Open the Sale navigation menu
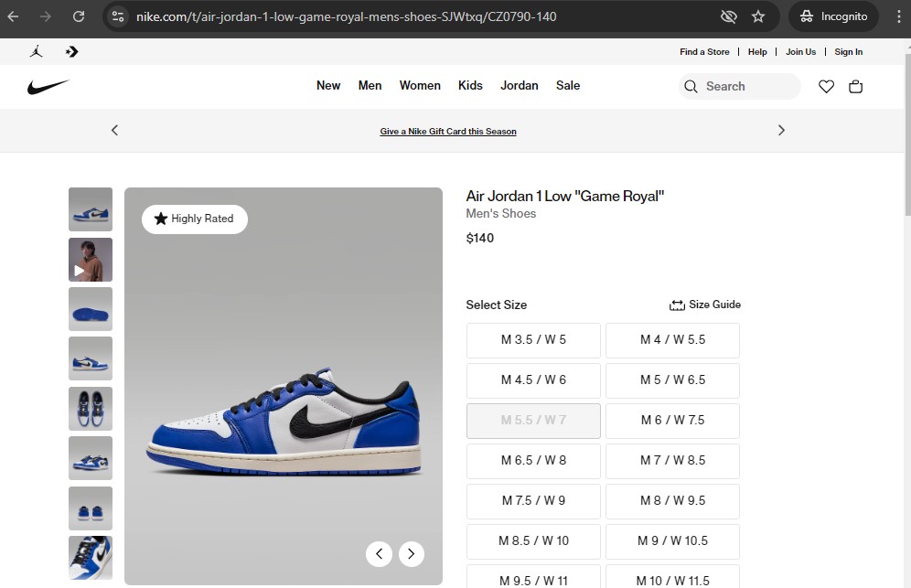The width and height of the screenshot is (911, 588). tap(568, 86)
